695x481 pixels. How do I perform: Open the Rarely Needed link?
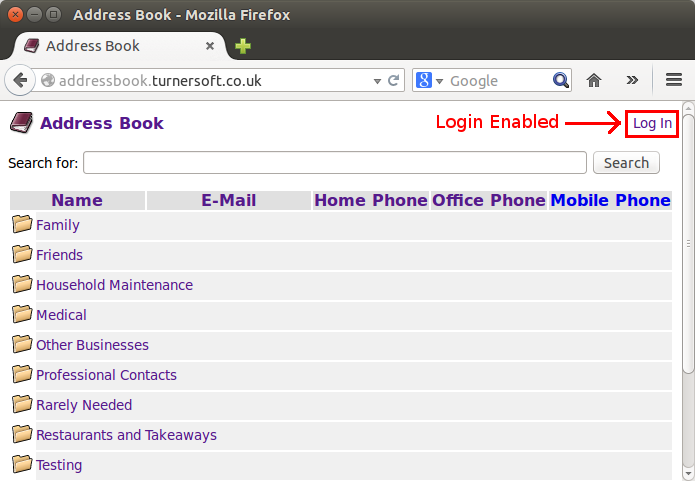[x=84, y=405]
